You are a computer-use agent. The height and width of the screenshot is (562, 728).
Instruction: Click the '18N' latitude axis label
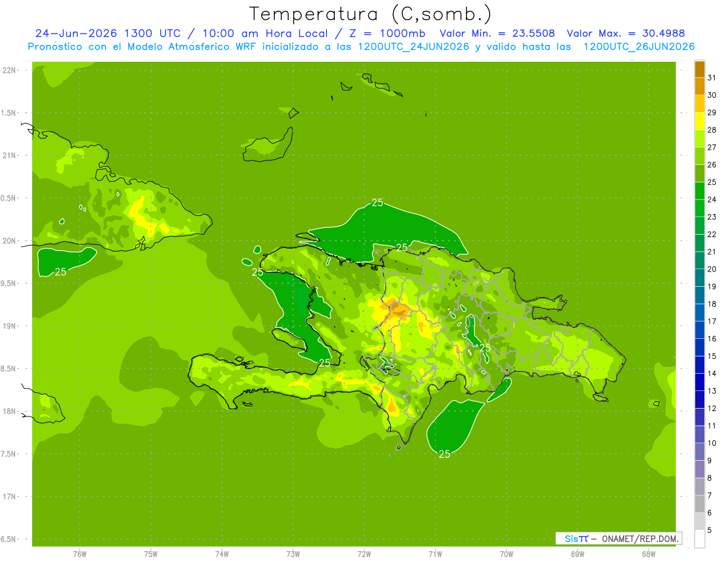click(x=10, y=411)
